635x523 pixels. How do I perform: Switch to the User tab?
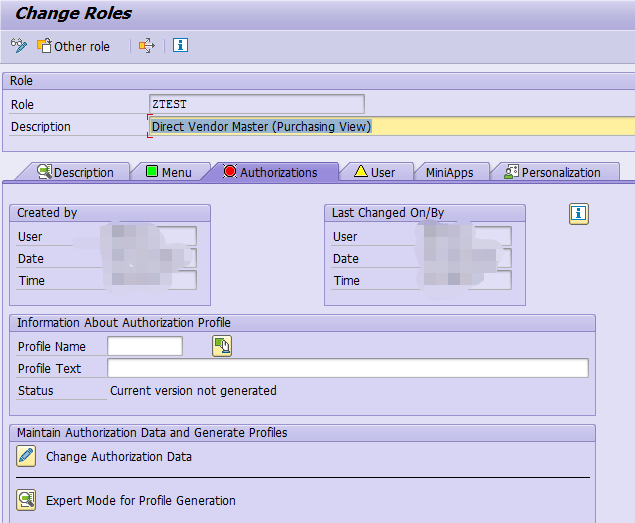pos(375,172)
